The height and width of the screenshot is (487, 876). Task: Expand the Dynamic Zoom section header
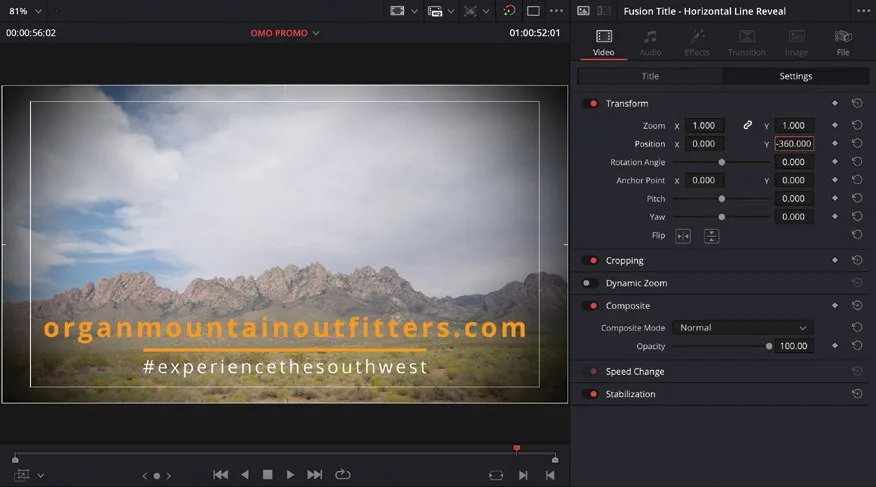(x=636, y=283)
